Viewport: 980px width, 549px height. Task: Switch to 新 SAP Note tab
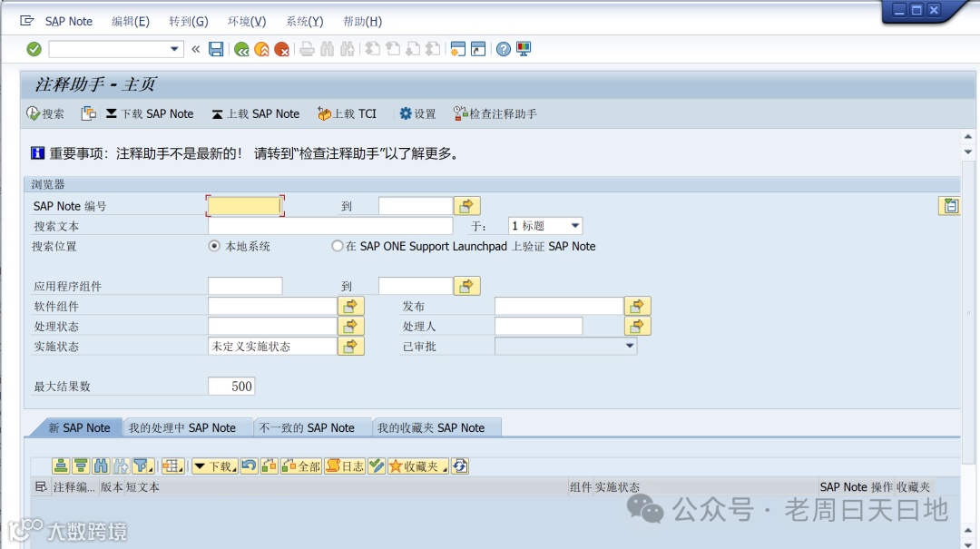79,427
